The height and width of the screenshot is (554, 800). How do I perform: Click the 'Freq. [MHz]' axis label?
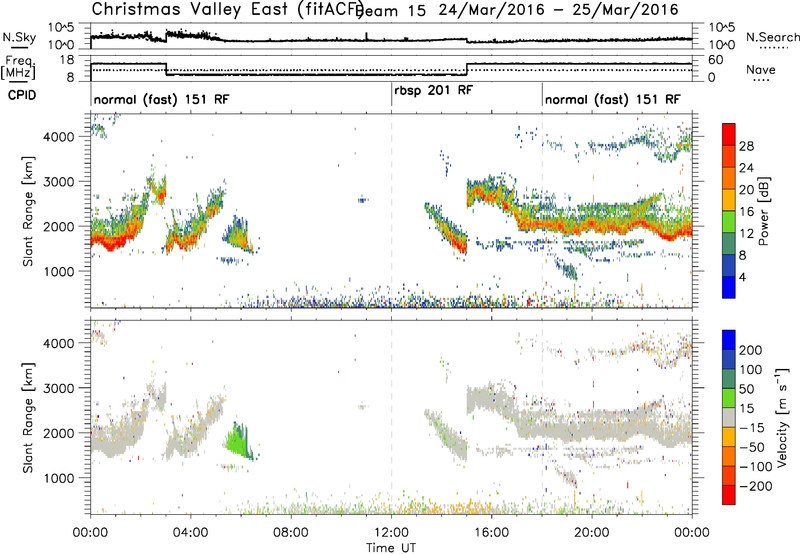[19, 67]
